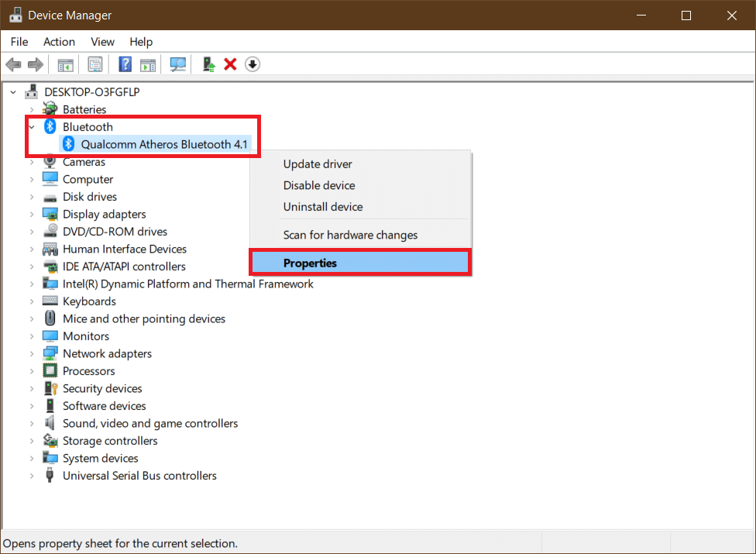Click the Computer monitor icon in tree
Viewport: 756px width, 554px height.
tap(50, 178)
